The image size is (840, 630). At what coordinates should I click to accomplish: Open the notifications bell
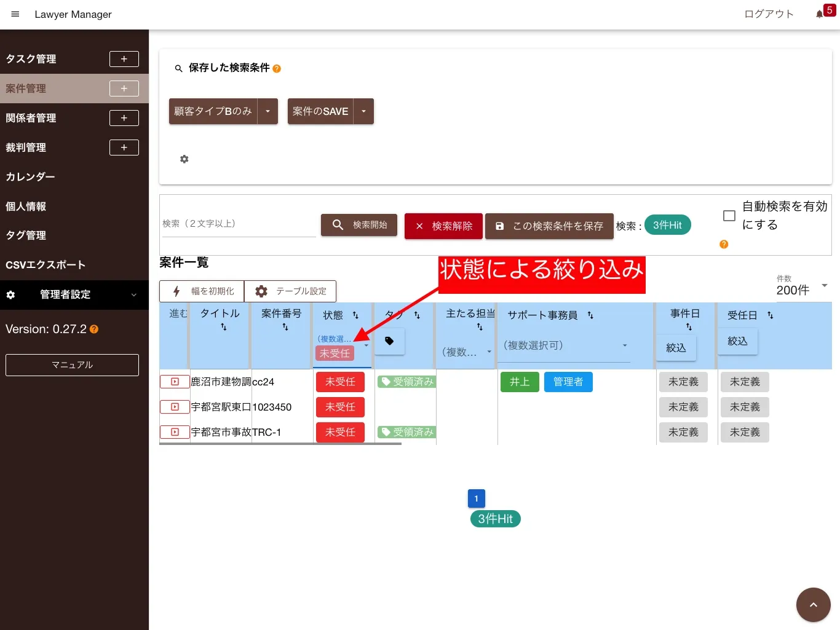click(819, 14)
